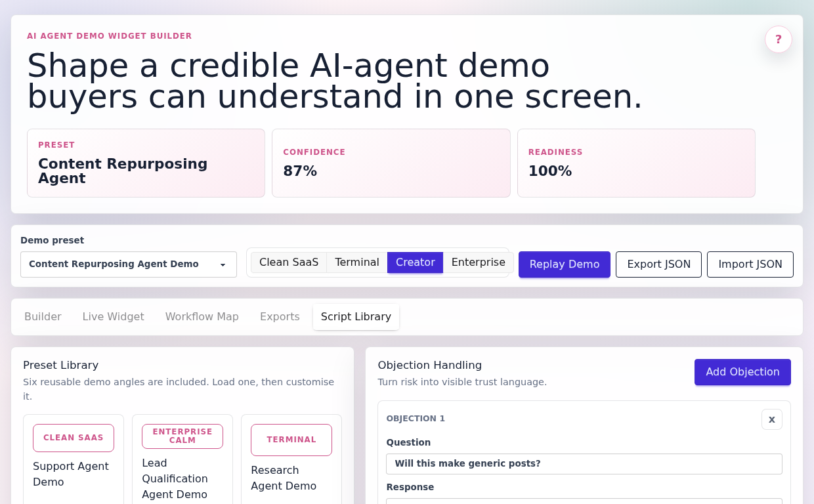This screenshot has width=814, height=504.
Task: Click the Confidence 87% stat card
Action: [391, 163]
